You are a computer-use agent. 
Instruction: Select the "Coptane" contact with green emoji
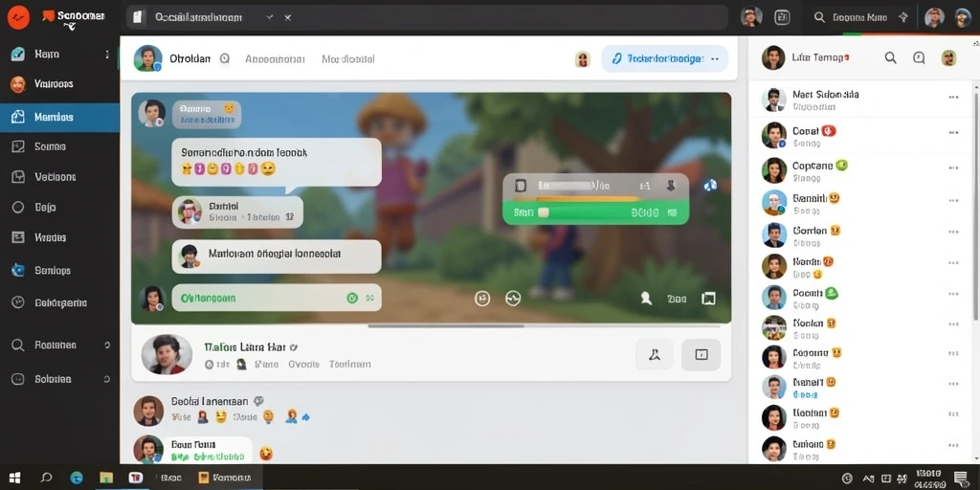tap(859, 170)
